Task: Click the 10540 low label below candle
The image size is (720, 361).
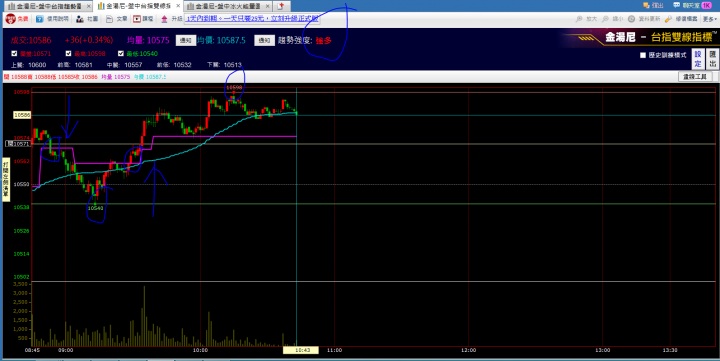Action: coord(96,208)
